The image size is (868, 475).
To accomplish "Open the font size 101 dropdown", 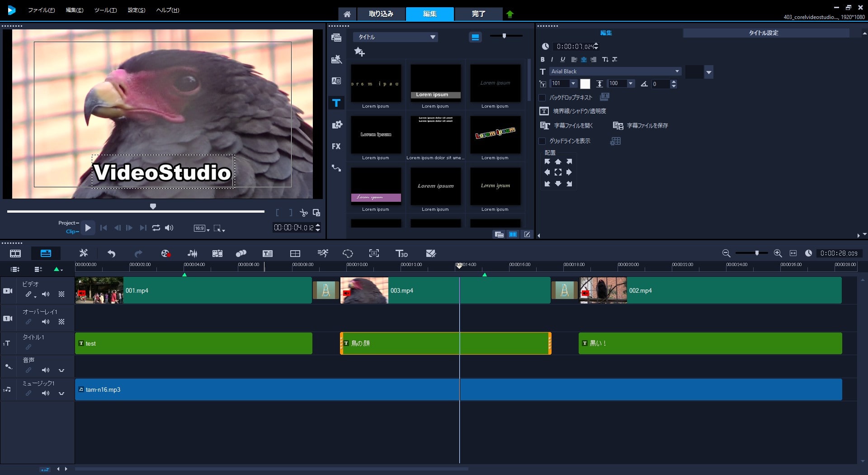I will click(x=573, y=84).
